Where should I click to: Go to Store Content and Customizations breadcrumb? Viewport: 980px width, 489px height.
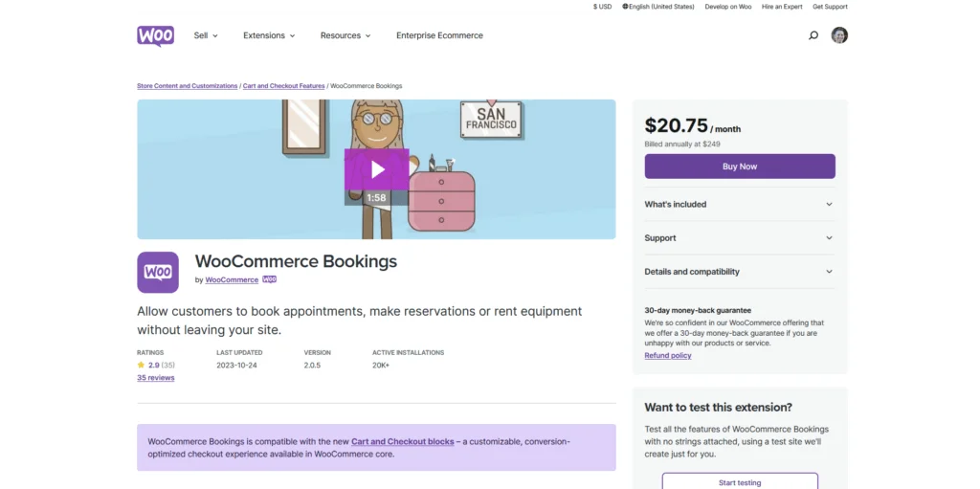(x=188, y=86)
